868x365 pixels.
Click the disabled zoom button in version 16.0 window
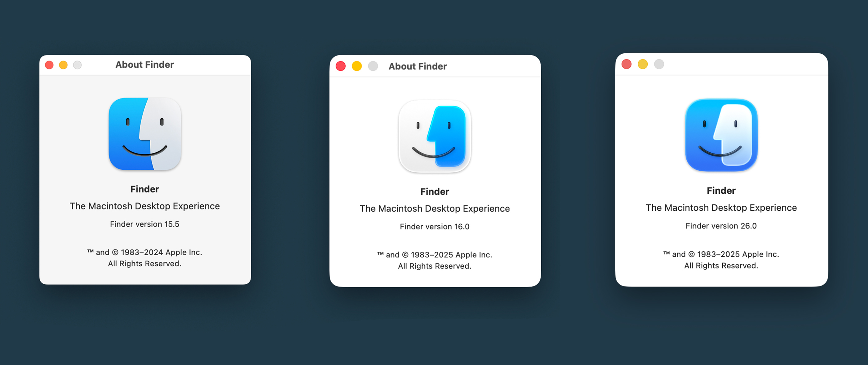[373, 66]
